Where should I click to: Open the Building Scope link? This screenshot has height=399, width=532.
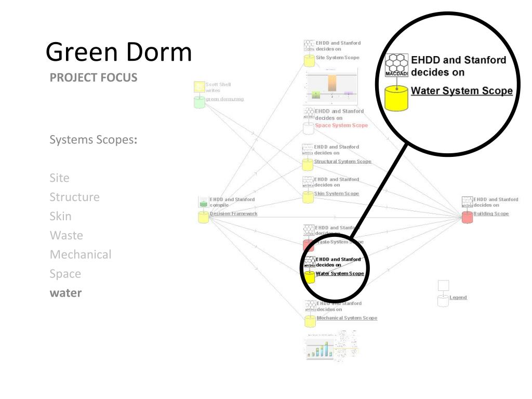pyautogui.click(x=491, y=214)
